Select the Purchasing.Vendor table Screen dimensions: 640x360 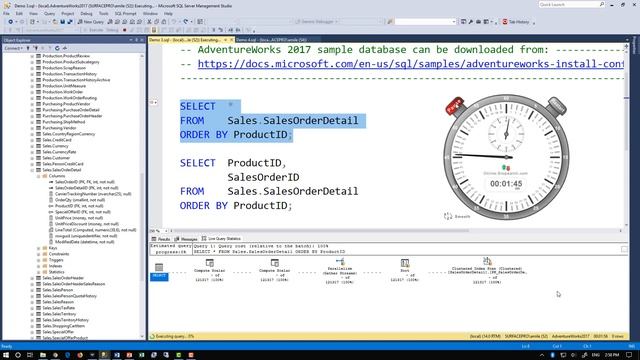pyautogui.click(x=59, y=128)
